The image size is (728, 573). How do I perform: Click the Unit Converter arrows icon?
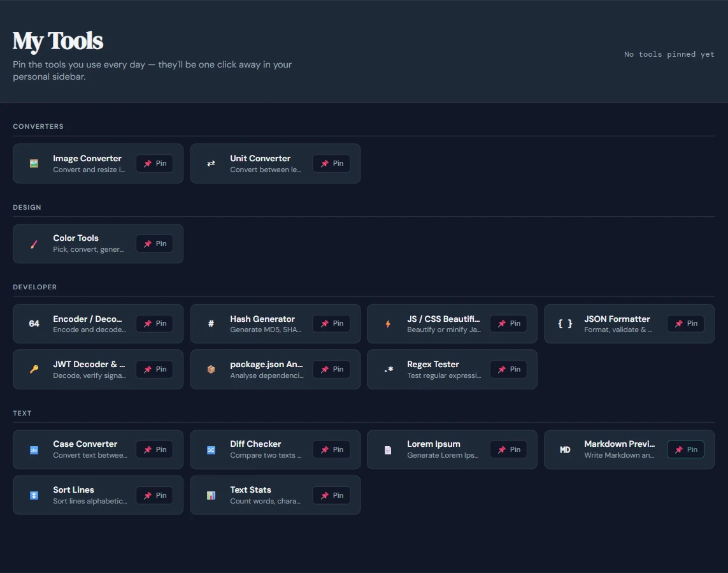click(210, 163)
